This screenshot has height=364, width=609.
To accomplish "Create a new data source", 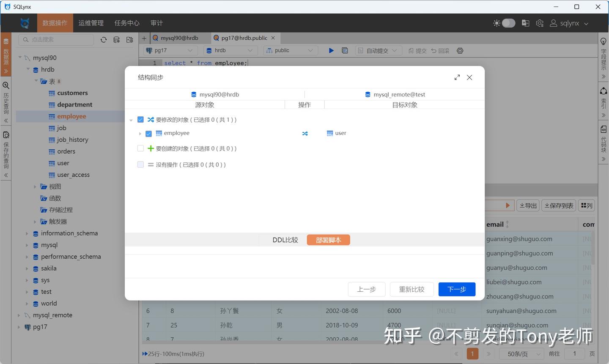I will coord(116,39).
